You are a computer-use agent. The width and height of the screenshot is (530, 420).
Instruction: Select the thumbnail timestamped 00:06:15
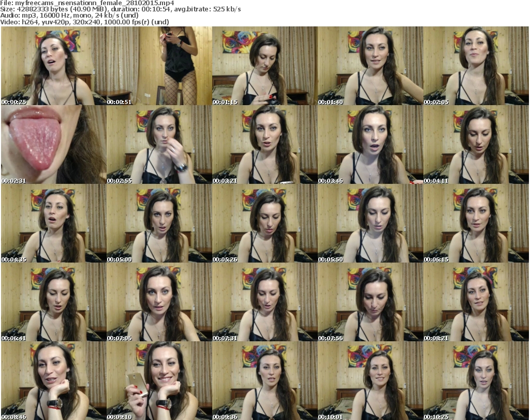[476, 224]
